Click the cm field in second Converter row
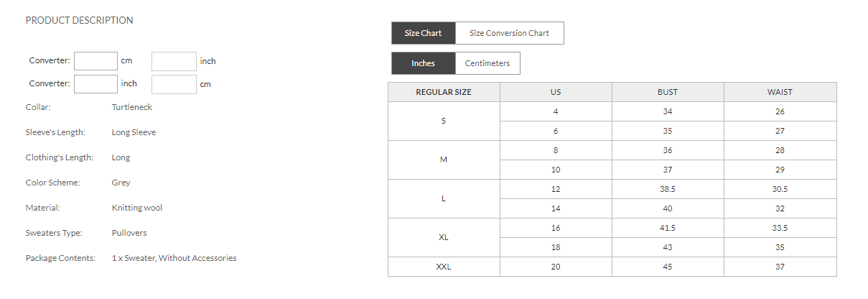The width and height of the screenshot is (868, 299). pos(174,84)
